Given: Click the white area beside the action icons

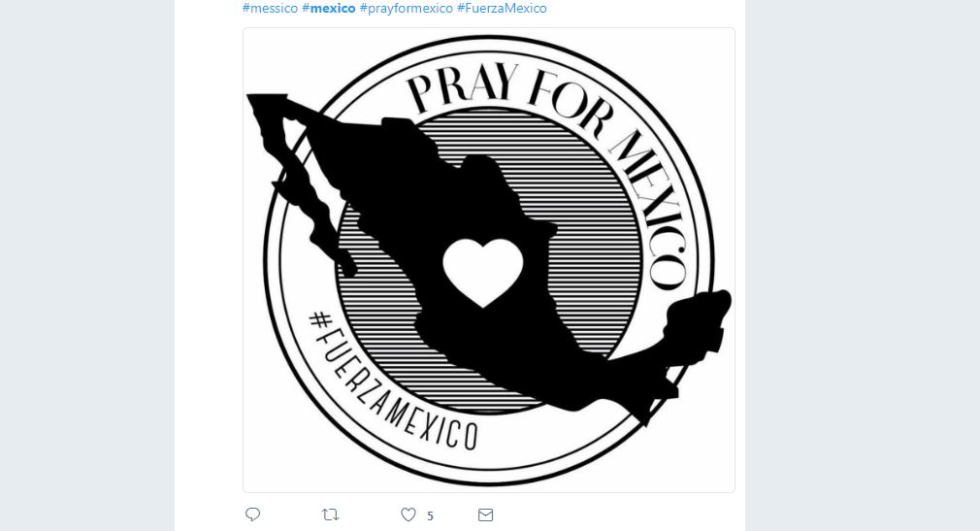Looking at the screenshot, I should tap(612, 514).
